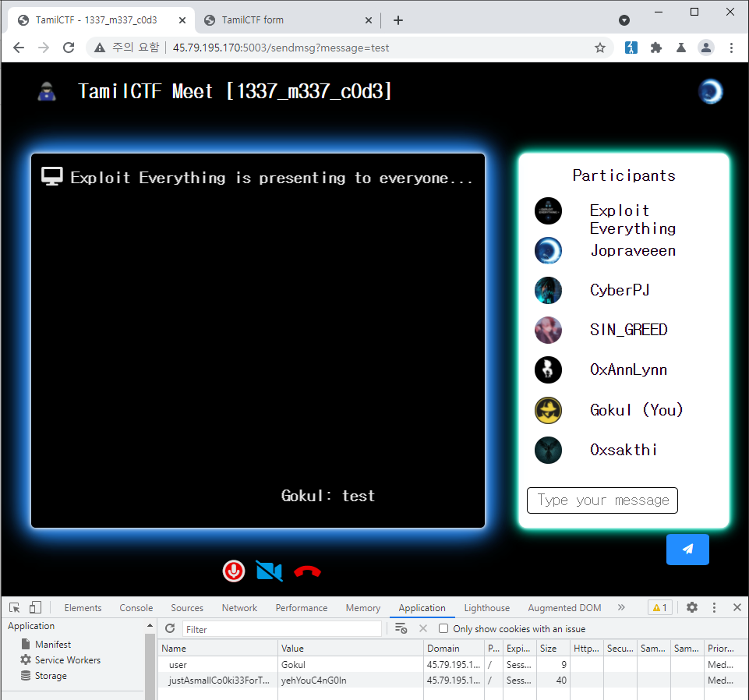
Task: Expand more DevTools tabs chevron
Action: pos(621,607)
